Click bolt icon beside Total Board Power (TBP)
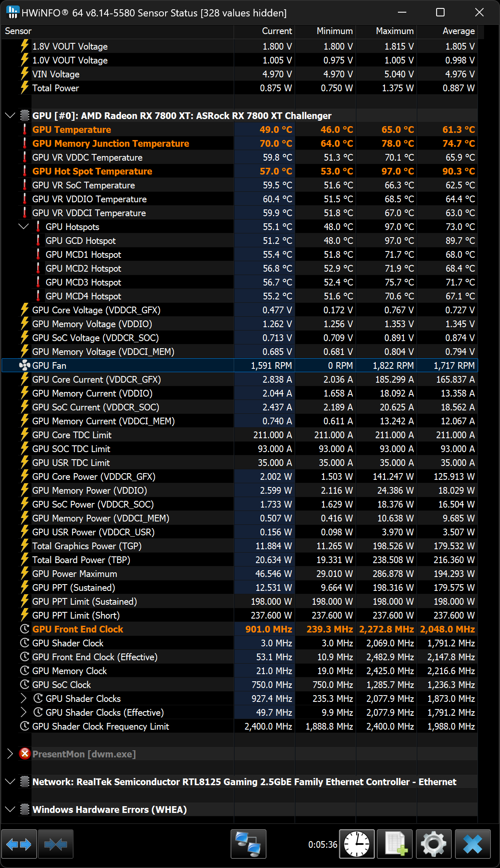The height and width of the screenshot is (868, 500). coord(25,559)
